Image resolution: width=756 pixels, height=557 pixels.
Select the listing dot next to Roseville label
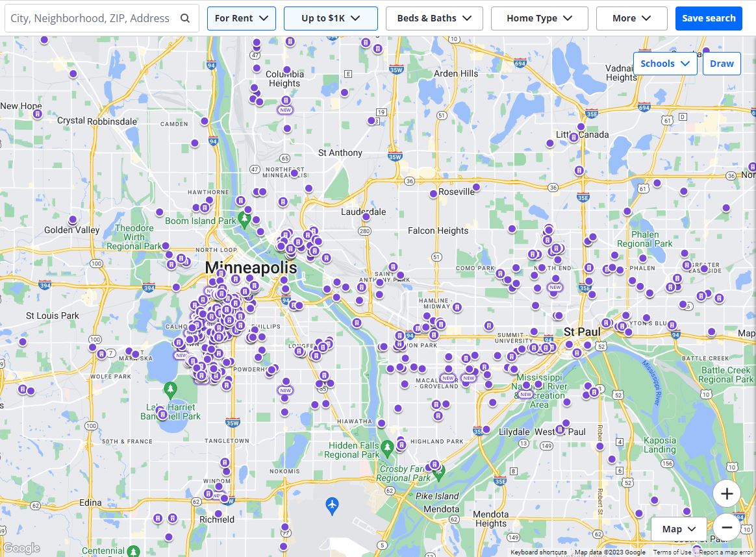point(433,193)
